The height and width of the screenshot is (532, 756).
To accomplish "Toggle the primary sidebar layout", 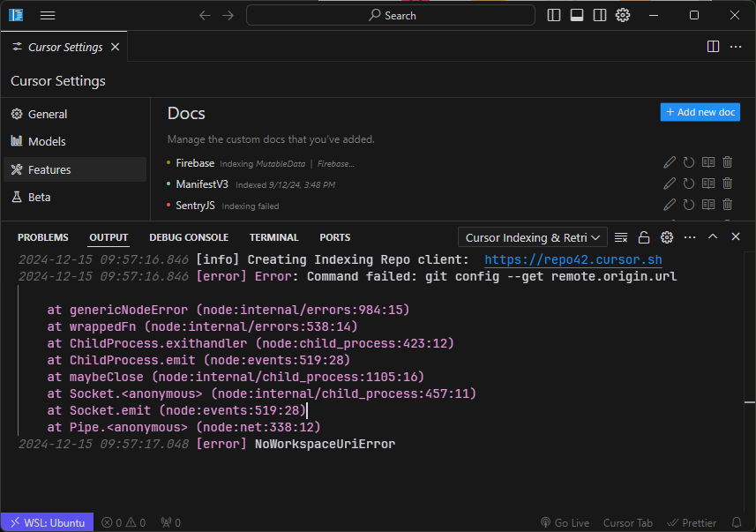I will tap(554, 15).
